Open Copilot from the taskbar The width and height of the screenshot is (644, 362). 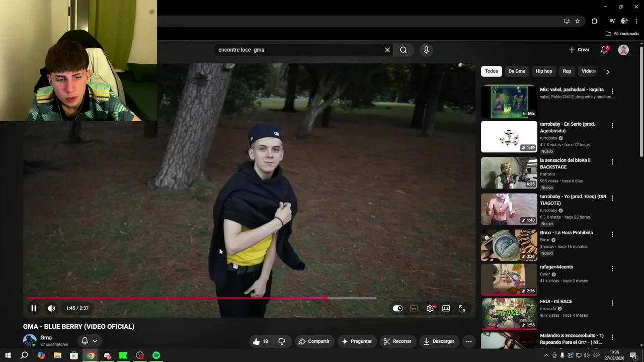[x=41, y=355]
